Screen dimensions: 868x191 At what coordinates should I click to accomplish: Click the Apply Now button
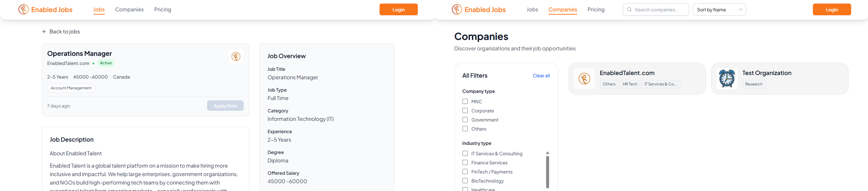(x=225, y=106)
